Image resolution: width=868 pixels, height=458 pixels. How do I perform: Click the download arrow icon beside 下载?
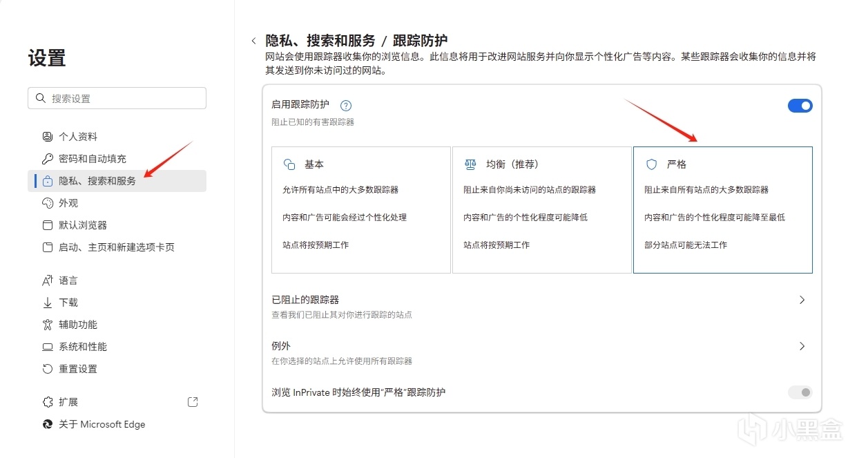point(48,303)
